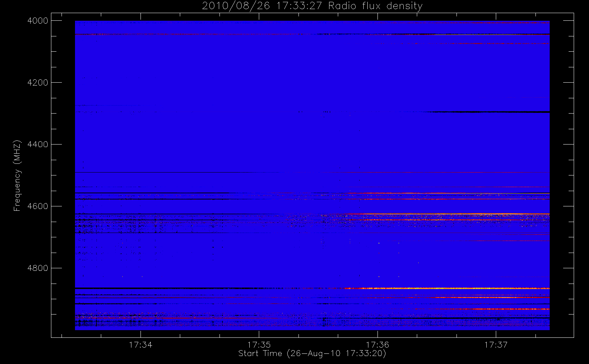Select the 4400 frequency axis label
Viewport: 589px width, 364px height.
point(38,145)
